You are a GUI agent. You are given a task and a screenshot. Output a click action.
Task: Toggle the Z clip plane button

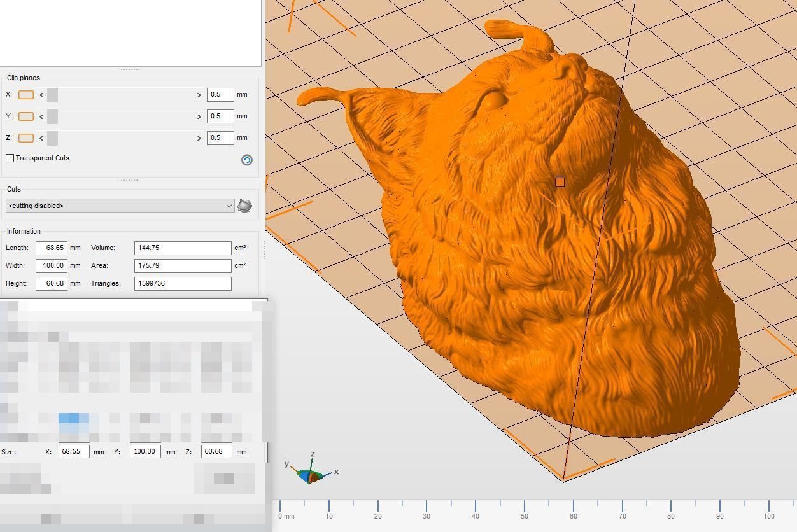pos(26,138)
